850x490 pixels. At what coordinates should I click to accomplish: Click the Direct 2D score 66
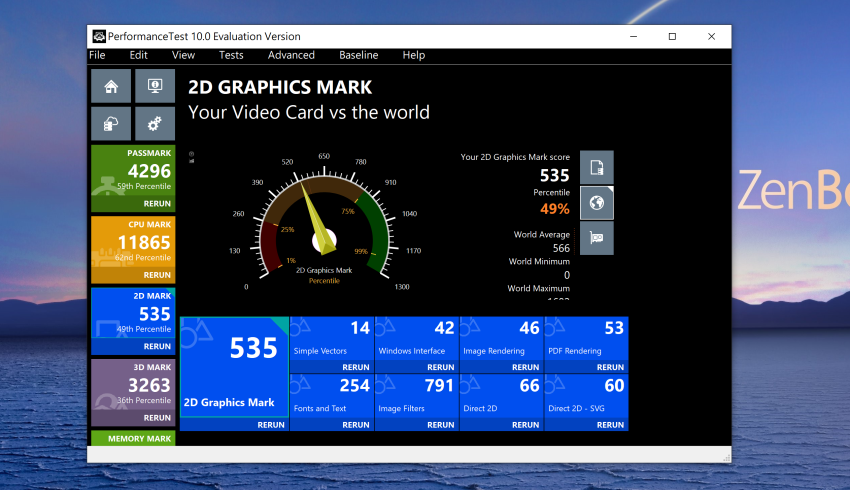tap(530, 386)
